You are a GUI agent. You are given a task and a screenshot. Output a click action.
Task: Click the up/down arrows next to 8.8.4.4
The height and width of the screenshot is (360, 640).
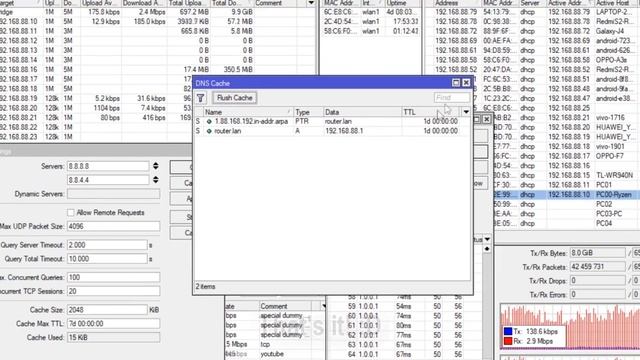[156, 180]
